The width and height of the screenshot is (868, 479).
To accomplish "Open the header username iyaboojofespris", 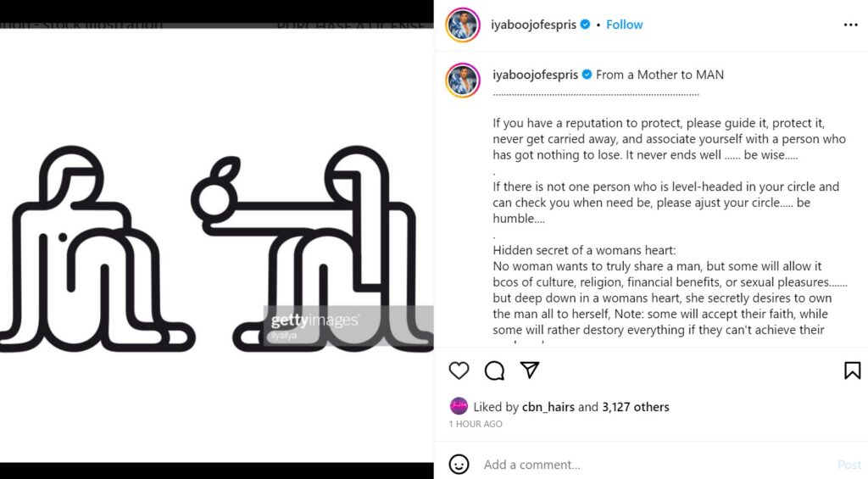I will coord(534,25).
